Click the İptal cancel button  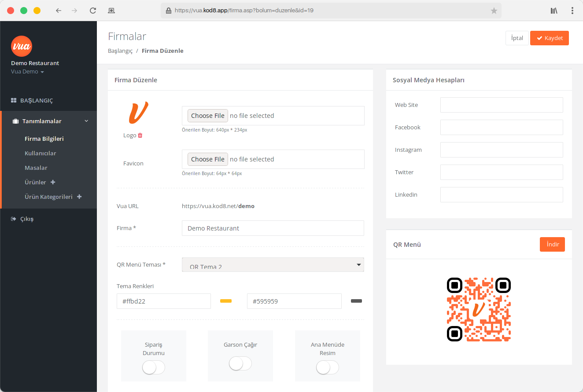coord(517,38)
